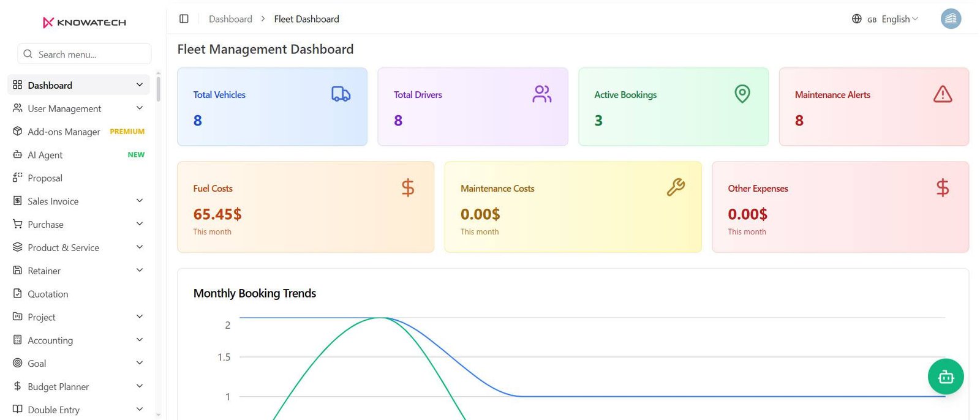Screen dimensions: 980x420
Task: Open the AI chatbot floating button
Action: click(x=946, y=377)
